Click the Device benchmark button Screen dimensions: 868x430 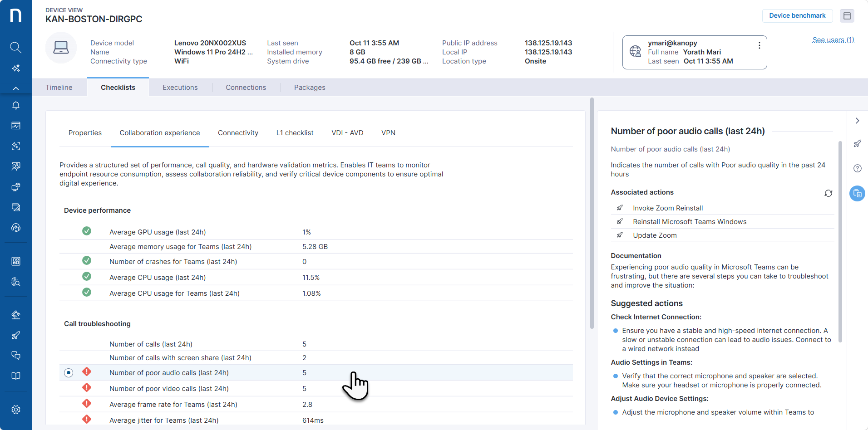click(x=797, y=15)
